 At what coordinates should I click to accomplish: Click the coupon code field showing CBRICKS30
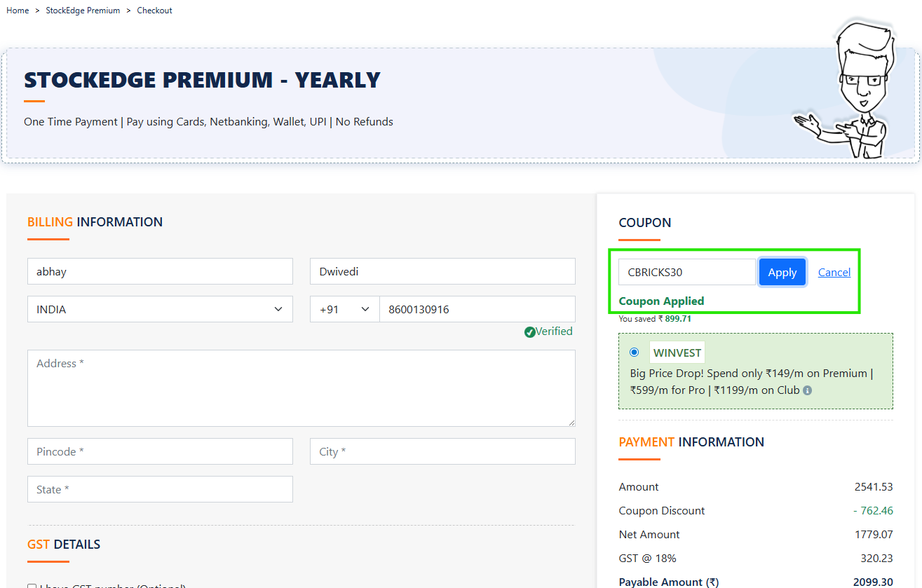[686, 272]
